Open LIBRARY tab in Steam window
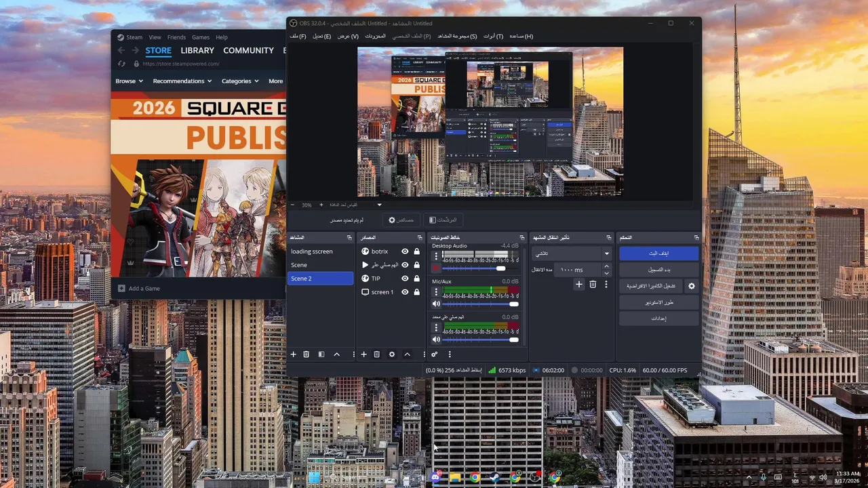Image resolution: width=868 pixels, height=488 pixels. (x=197, y=50)
